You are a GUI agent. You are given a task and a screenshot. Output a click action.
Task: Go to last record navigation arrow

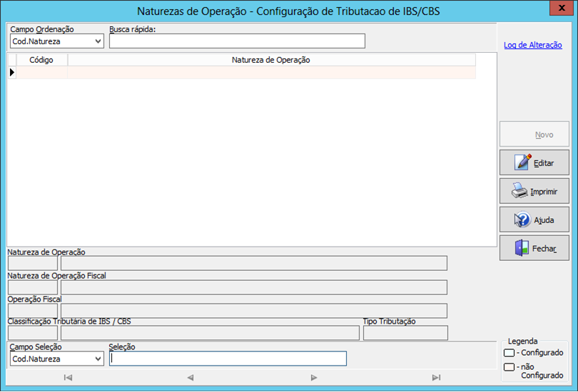(436, 378)
